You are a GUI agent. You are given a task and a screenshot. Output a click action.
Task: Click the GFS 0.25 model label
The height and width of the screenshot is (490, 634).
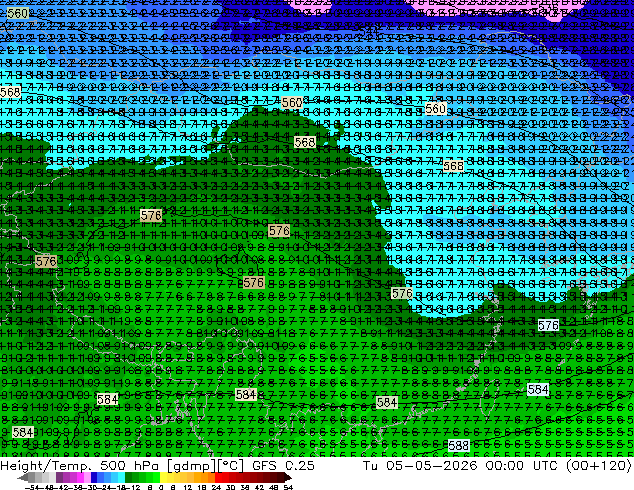click(283, 465)
